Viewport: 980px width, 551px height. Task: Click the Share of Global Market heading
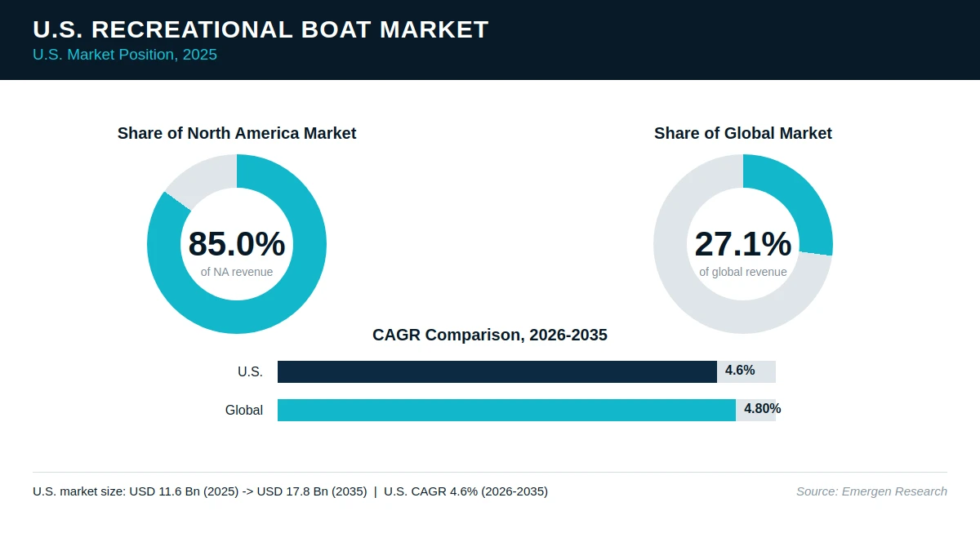tap(743, 133)
